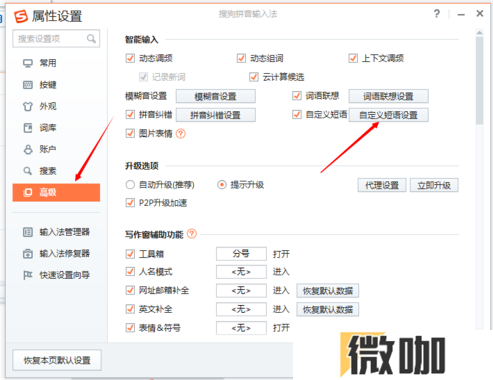This screenshot has height=380, width=493.
Task: Click the search magnifier icon in settings search
Action: (x=91, y=39)
